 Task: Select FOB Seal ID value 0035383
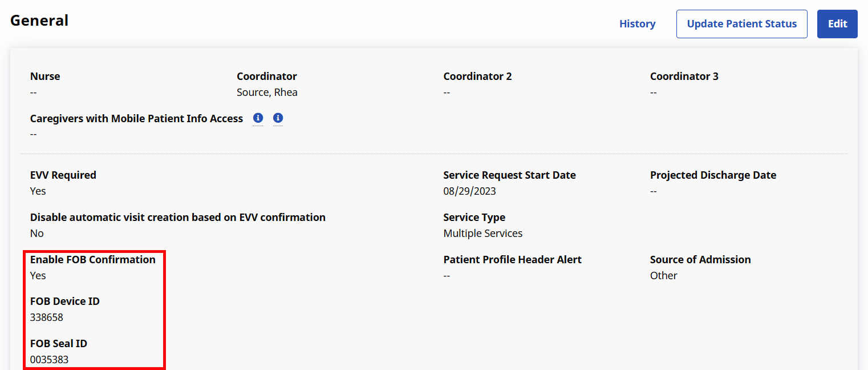coord(50,359)
